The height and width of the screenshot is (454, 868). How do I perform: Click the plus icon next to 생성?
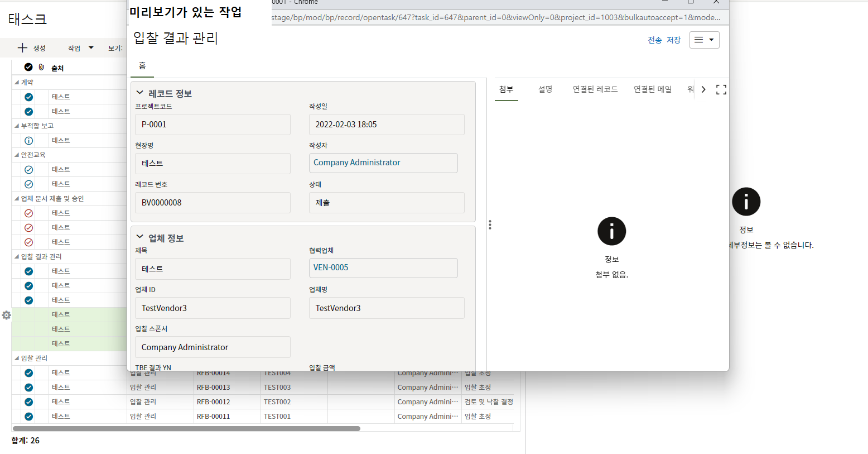pyautogui.click(x=22, y=48)
